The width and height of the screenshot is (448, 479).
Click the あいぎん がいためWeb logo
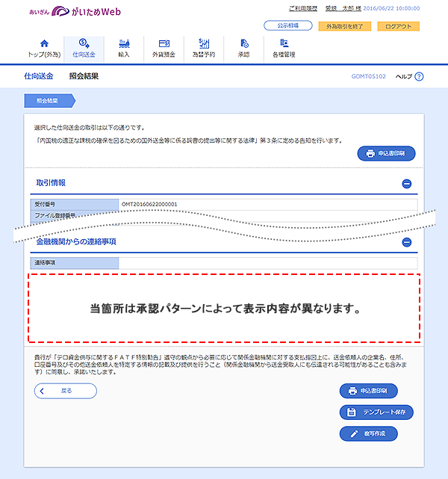75,12
